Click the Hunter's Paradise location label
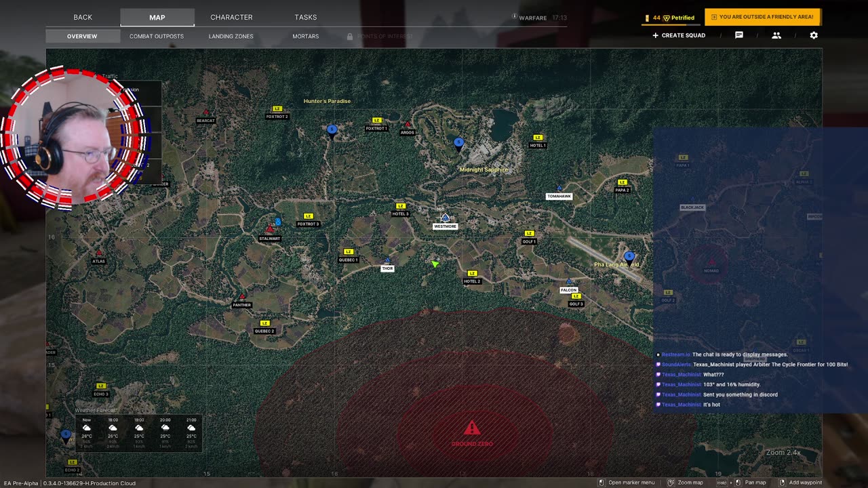This screenshot has height=488, width=868. (x=327, y=101)
